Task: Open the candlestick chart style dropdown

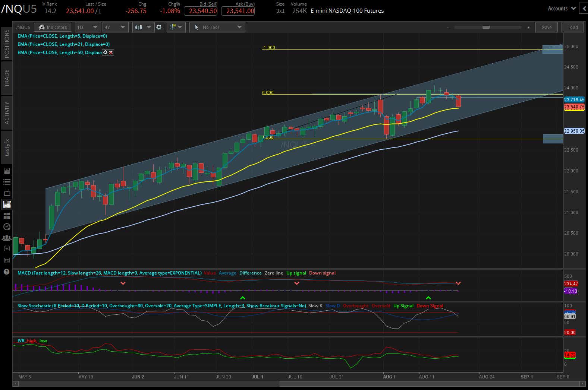Action: point(143,27)
